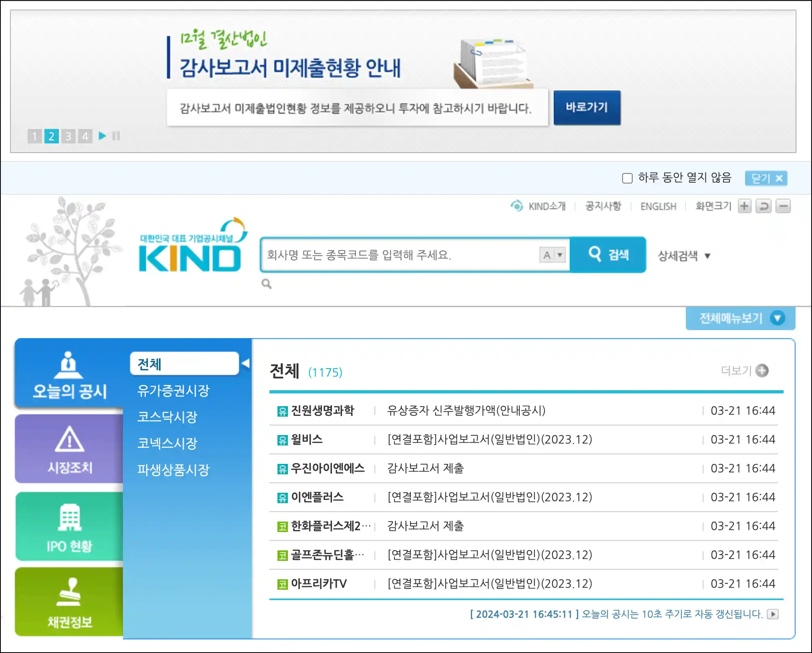Check 하루 동안 열지 않음 checkbox
Image resolution: width=812 pixels, height=653 pixels.
[627, 178]
